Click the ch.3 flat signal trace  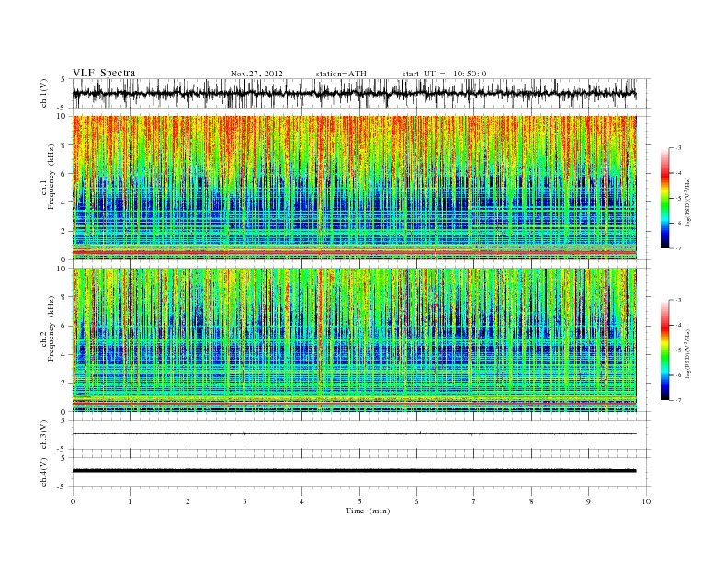[x=355, y=434]
